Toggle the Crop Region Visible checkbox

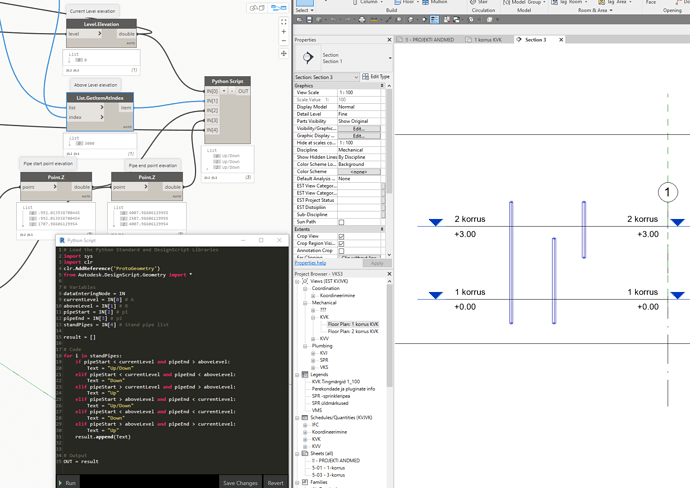click(341, 243)
